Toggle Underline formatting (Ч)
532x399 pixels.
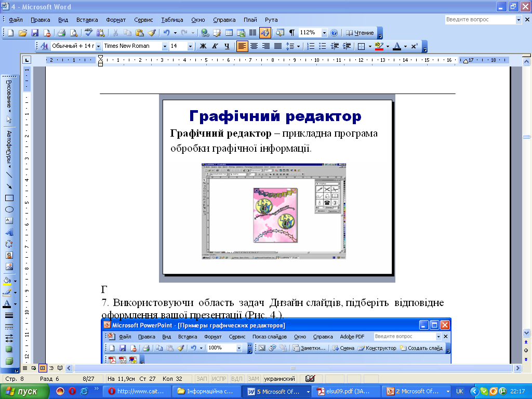[227, 46]
